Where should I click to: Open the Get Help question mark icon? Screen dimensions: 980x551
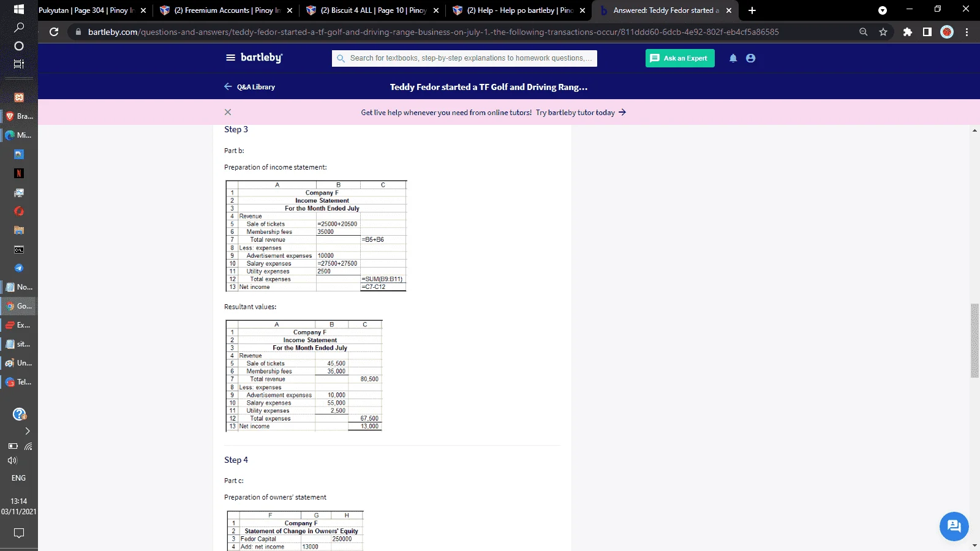[x=19, y=414]
